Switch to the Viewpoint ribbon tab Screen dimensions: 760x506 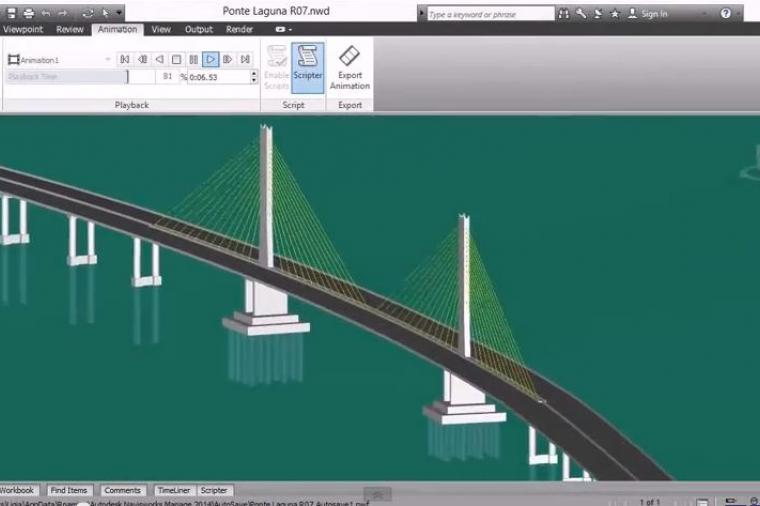point(23,30)
